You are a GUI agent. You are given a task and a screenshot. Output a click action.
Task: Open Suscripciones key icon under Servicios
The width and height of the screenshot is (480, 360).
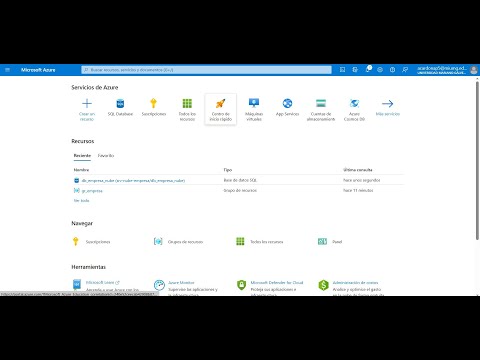(154, 107)
